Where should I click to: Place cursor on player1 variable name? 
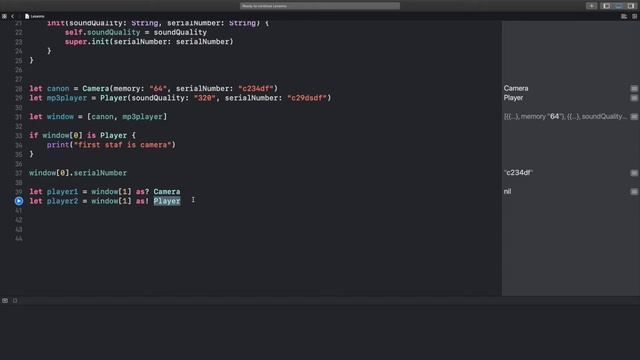(62, 192)
